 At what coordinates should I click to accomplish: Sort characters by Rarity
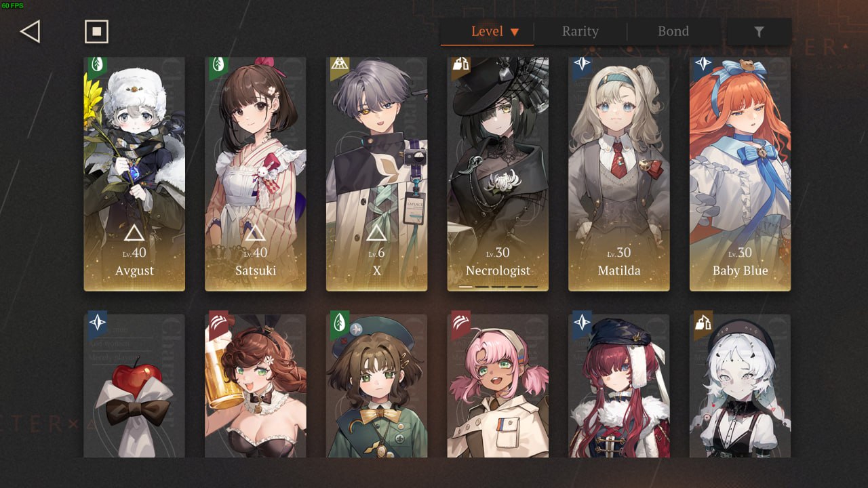tap(580, 32)
